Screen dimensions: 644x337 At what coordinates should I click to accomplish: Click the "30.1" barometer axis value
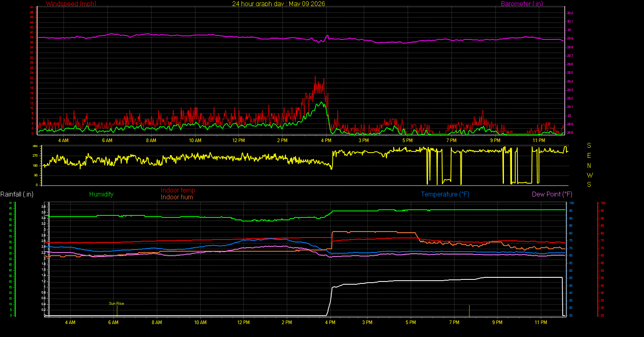(x=570, y=21)
